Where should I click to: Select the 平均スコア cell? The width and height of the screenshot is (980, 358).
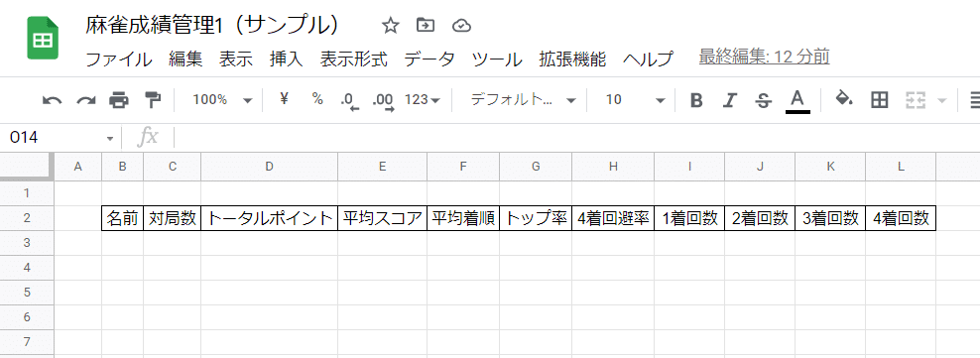[383, 218]
